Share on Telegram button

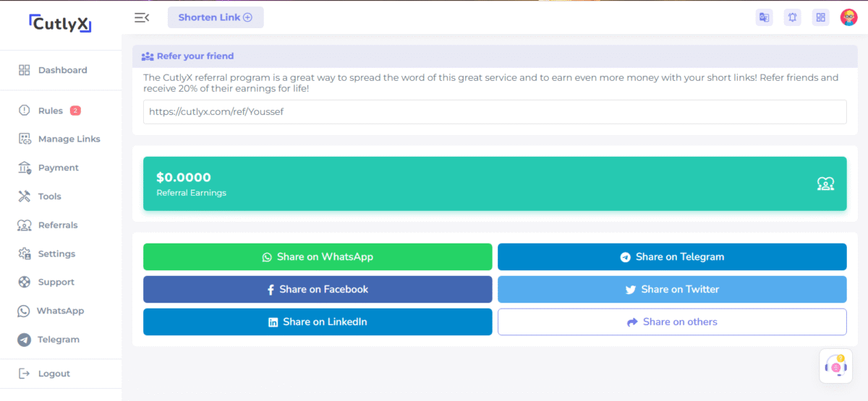(672, 256)
